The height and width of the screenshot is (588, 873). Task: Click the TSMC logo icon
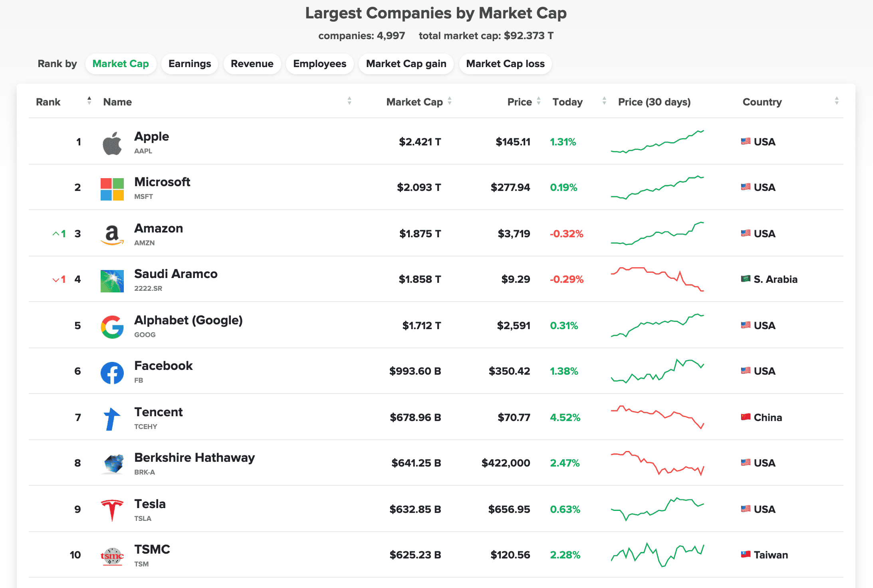[112, 556]
